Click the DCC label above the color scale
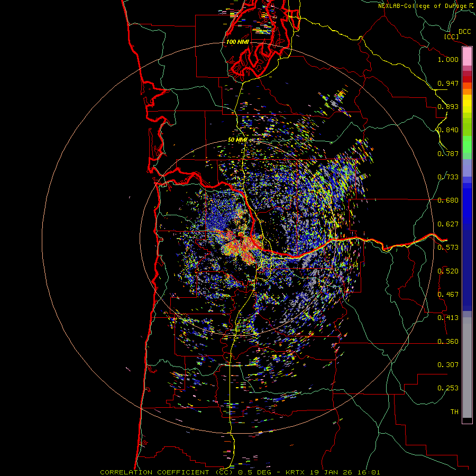The height and width of the screenshot is (476, 476). 464,32
